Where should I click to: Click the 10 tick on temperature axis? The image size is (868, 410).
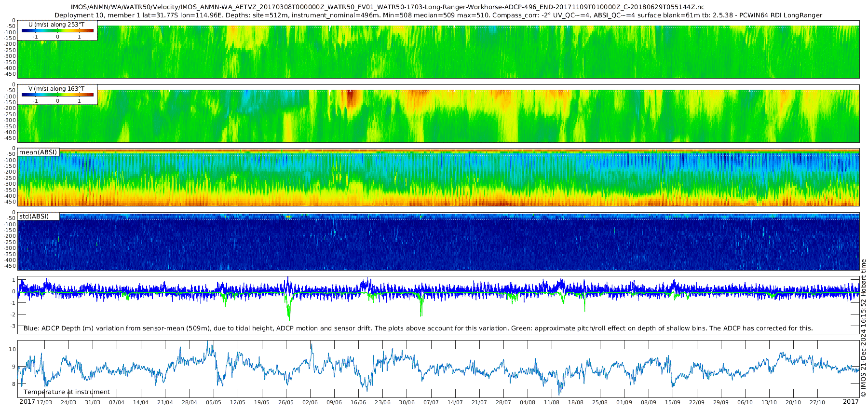[x=13, y=349]
